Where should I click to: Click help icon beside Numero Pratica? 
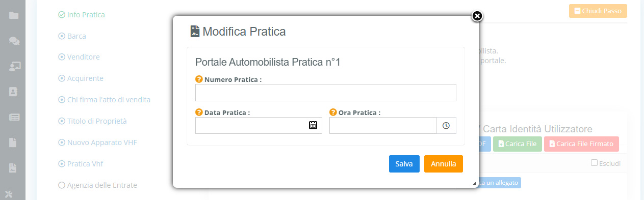tap(199, 79)
